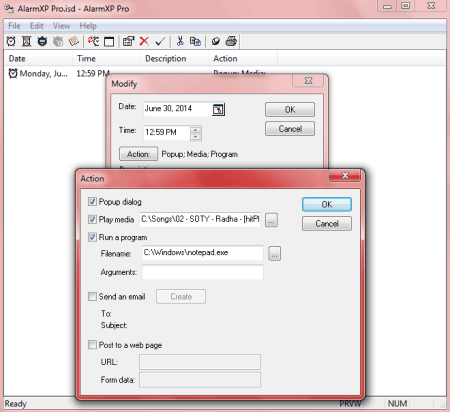This screenshot has width=450, height=412.
Task: Open the View menu
Action: [62, 26]
